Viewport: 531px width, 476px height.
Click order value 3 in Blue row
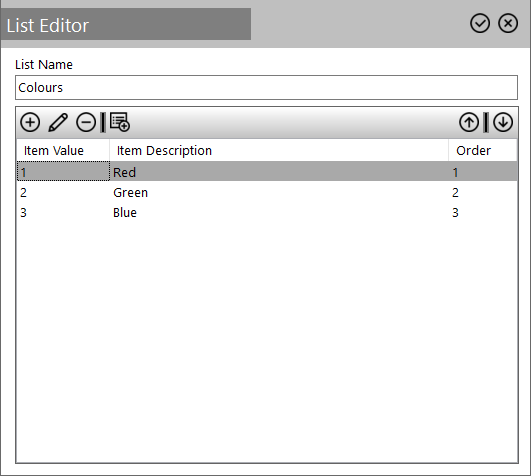(455, 213)
